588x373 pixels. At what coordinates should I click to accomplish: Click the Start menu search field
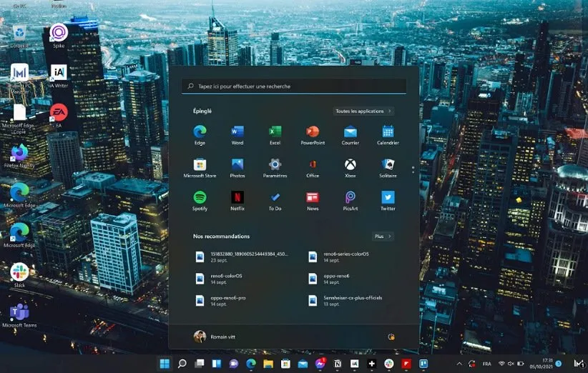[x=294, y=86]
